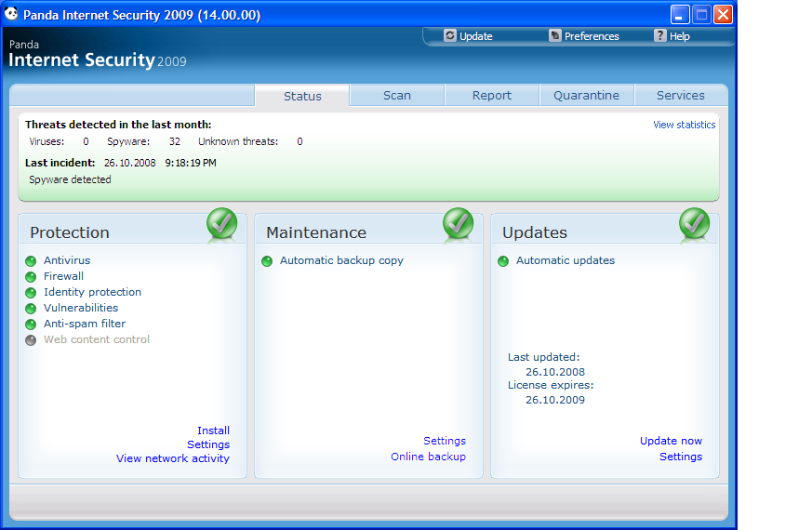This screenshot has height=530, width=812.
Task: Click the Preferences icon in top bar
Action: (x=555, y=36)
